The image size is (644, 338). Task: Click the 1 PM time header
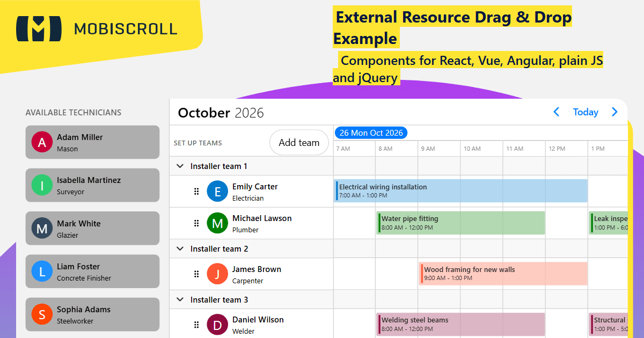(x=598, y=149)
